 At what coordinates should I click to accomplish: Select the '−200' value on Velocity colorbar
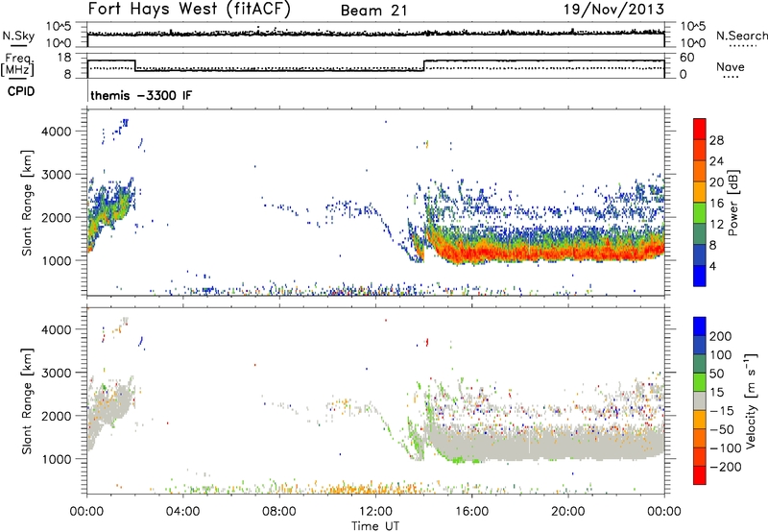pyautogui.click(x=725, y=467)
